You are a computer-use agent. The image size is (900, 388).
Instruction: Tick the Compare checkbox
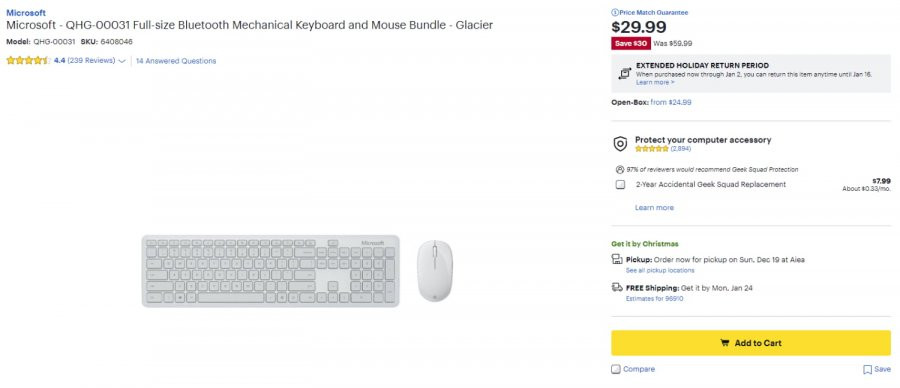(x=616, y=369)
